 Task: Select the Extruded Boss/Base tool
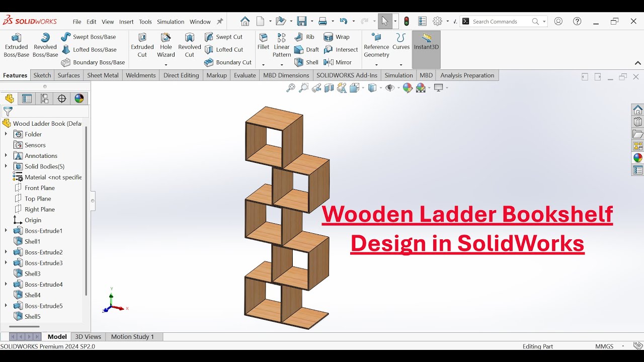tap(16, 46)
